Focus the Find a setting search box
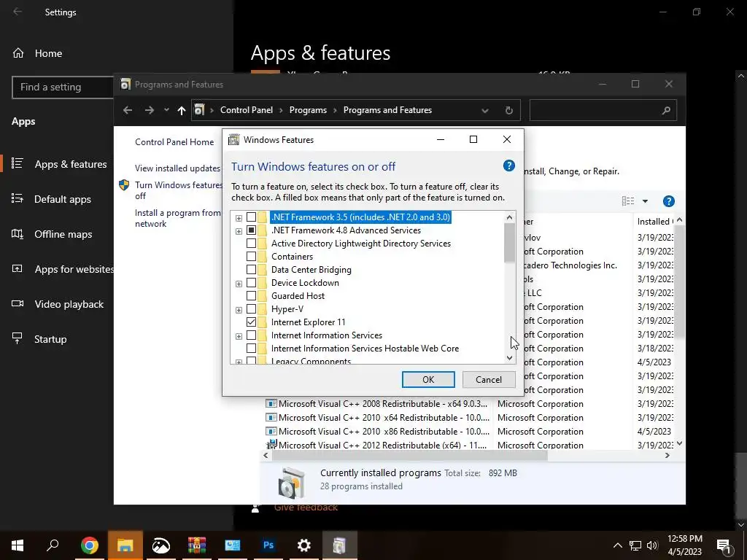747x560 pixels. pos(63,87)
